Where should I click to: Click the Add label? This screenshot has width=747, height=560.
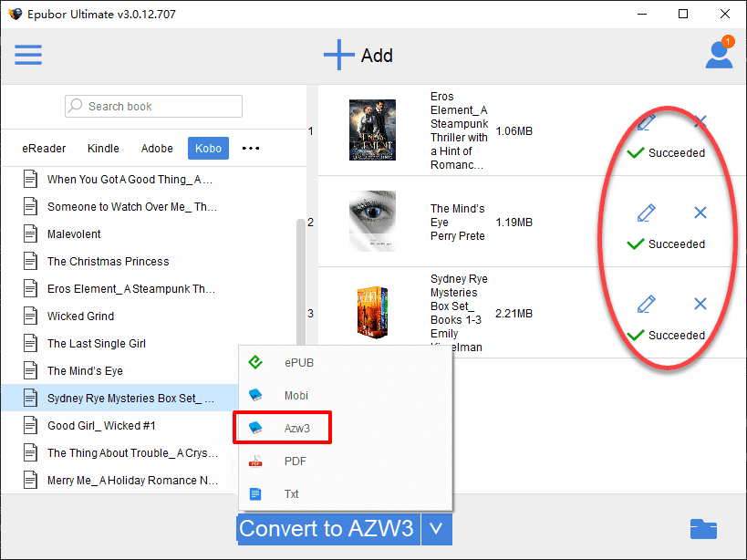[x=377, y=56]
